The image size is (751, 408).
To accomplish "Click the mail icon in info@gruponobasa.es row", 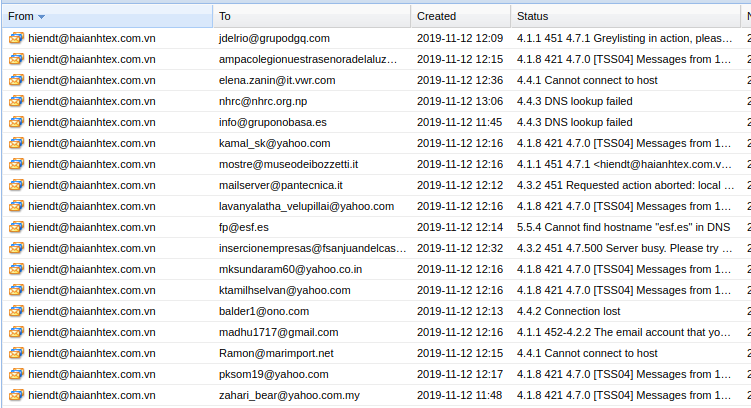I will (16, 122).
